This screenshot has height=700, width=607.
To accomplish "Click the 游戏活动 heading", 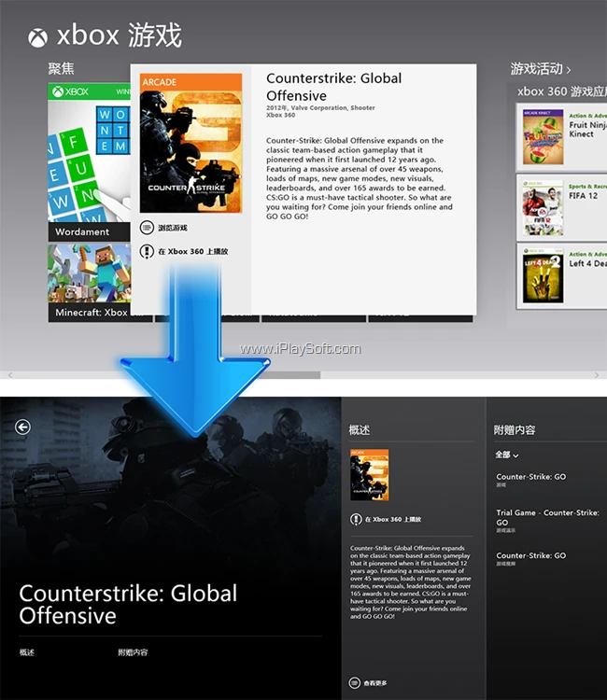I will (x=536, y=69).
